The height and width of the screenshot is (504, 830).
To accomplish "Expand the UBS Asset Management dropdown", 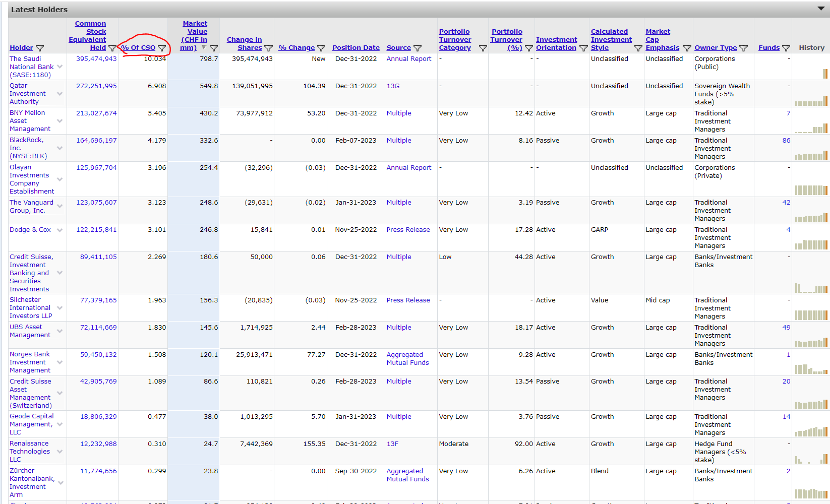I will click(x=60, y=331).
